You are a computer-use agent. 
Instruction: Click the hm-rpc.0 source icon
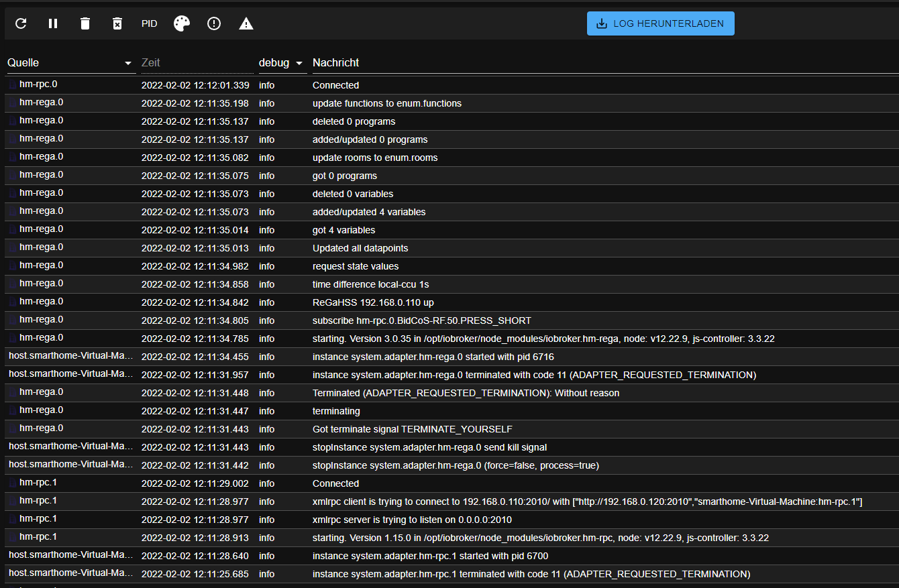13,84
